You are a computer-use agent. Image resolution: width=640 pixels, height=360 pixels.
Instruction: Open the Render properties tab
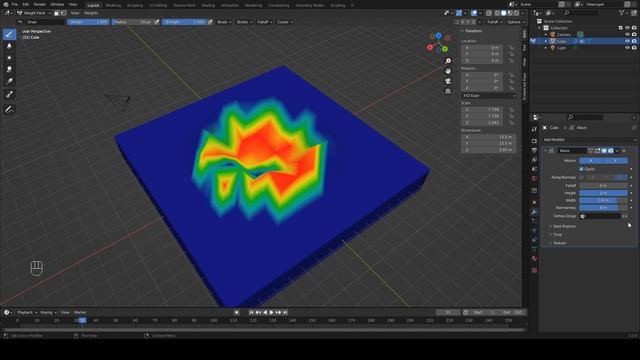534,141
